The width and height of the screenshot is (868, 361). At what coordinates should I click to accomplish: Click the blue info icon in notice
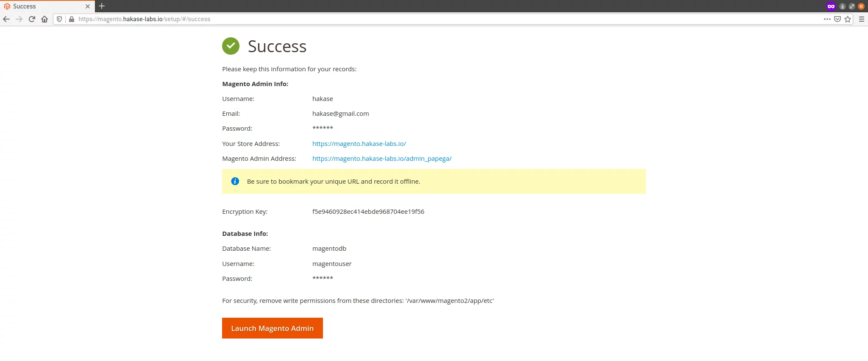[x=235, y=181]
